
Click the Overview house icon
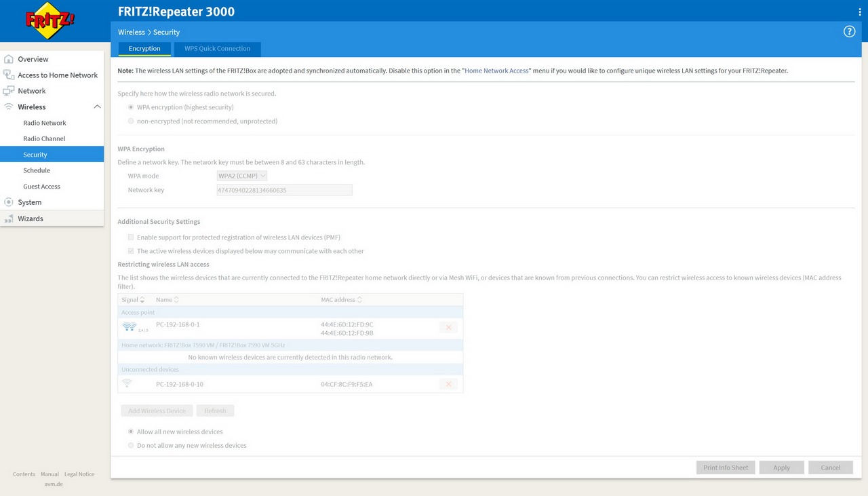[x=9, y=59]
